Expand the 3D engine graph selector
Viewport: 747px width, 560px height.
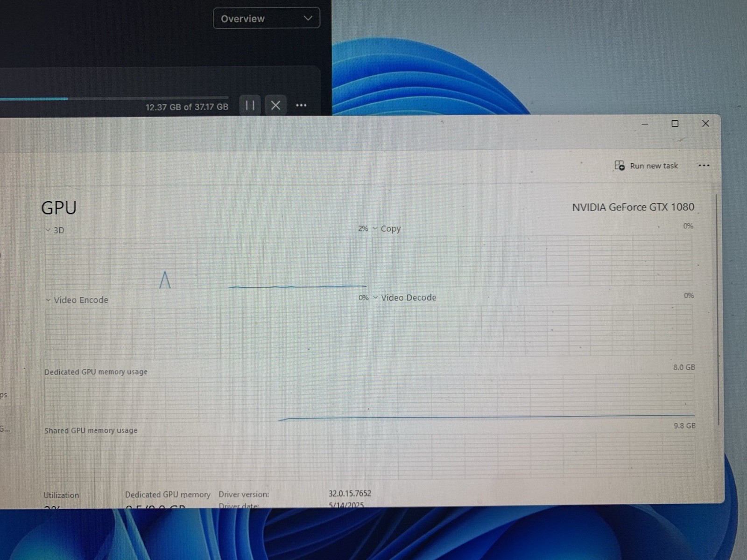[55, 230]
